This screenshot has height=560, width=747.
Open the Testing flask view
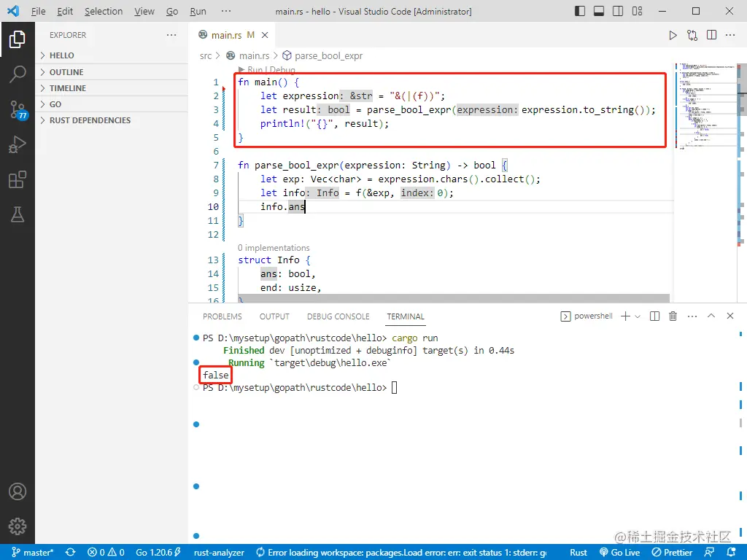click(x=18, y=215)
